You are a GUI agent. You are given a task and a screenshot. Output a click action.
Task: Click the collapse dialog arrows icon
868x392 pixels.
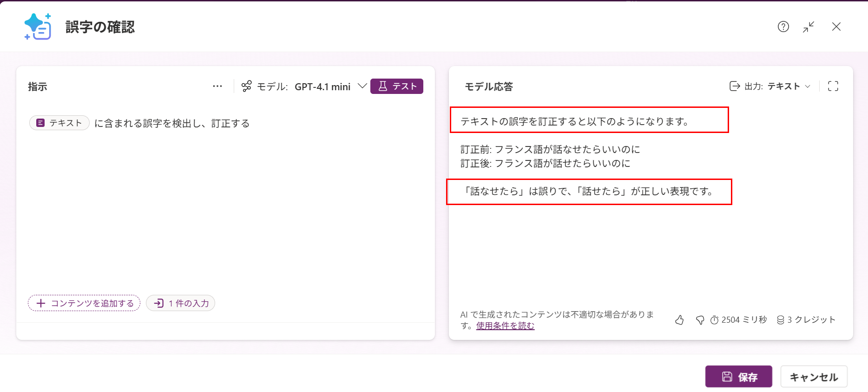coord(809,27)
